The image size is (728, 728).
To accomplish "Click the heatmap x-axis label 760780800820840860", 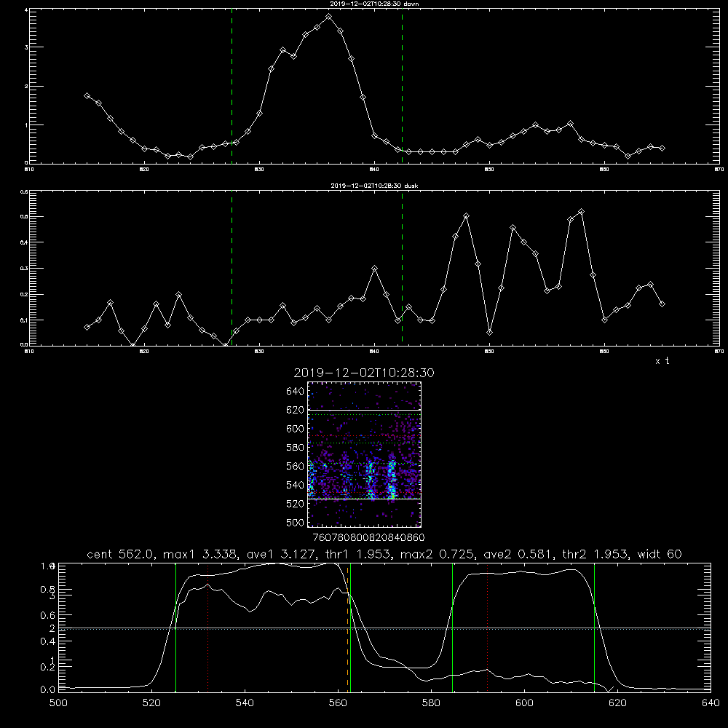I will 369,537.
